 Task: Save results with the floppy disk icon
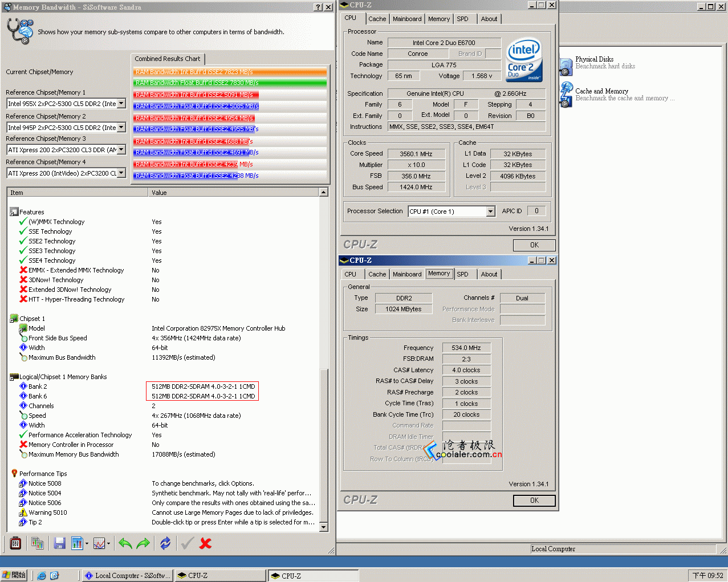(x=60, y=543)
